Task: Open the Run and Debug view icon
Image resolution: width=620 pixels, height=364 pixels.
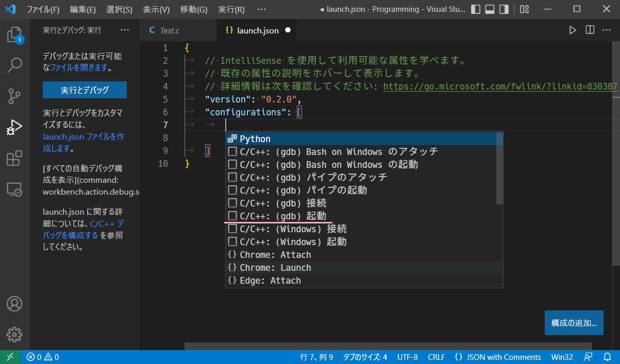Action: [x=14, y=127]
